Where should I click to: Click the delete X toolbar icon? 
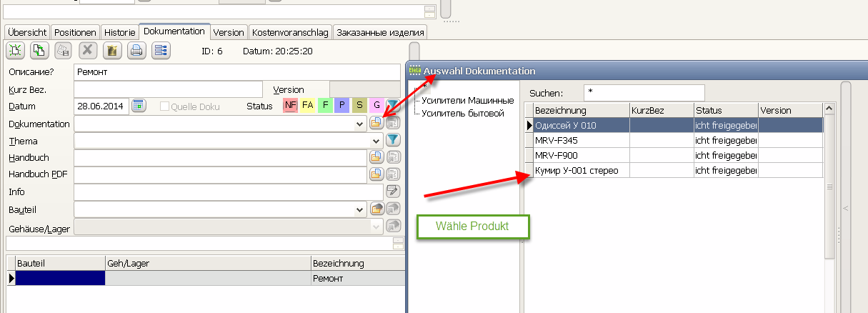(88, 50)
